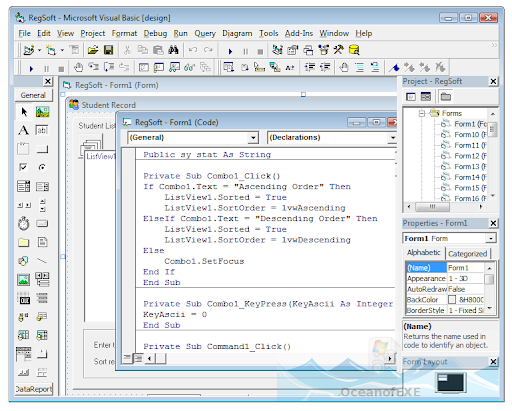Select the PictureBox control tool
This screenshot has width=512, height=411.
click(x=42, y=112)
